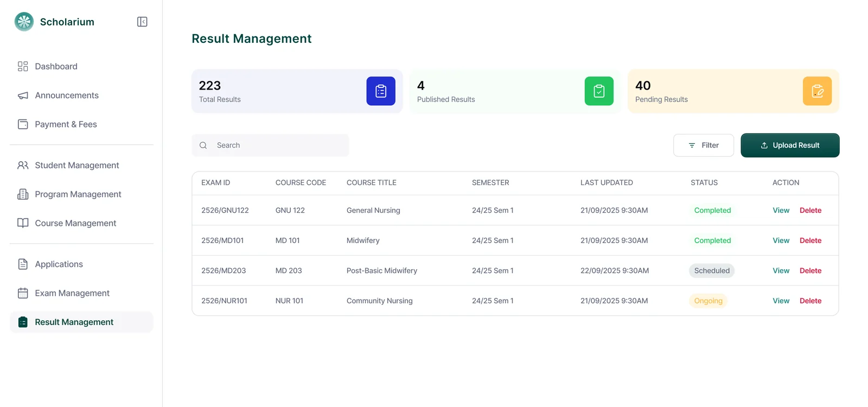Click Completed status for General Nursing
Screen dimensions: 868x407
coord(712,211)
